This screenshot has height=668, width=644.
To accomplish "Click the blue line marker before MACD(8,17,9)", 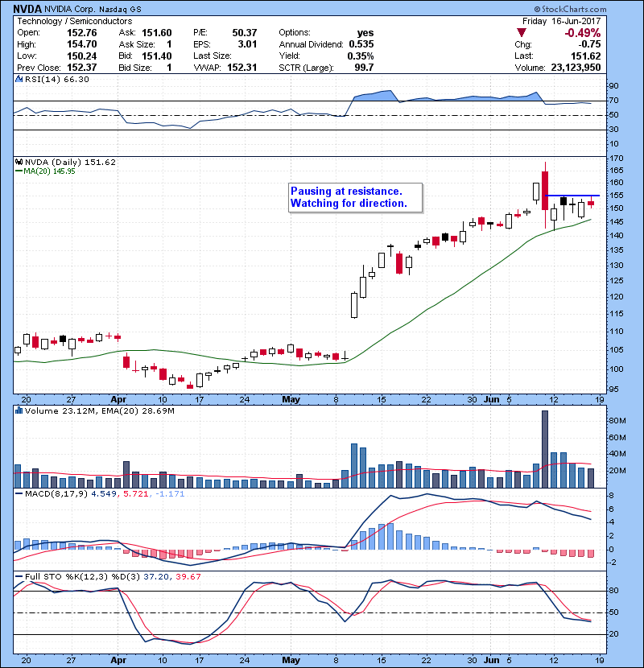I will pos(19,494).
